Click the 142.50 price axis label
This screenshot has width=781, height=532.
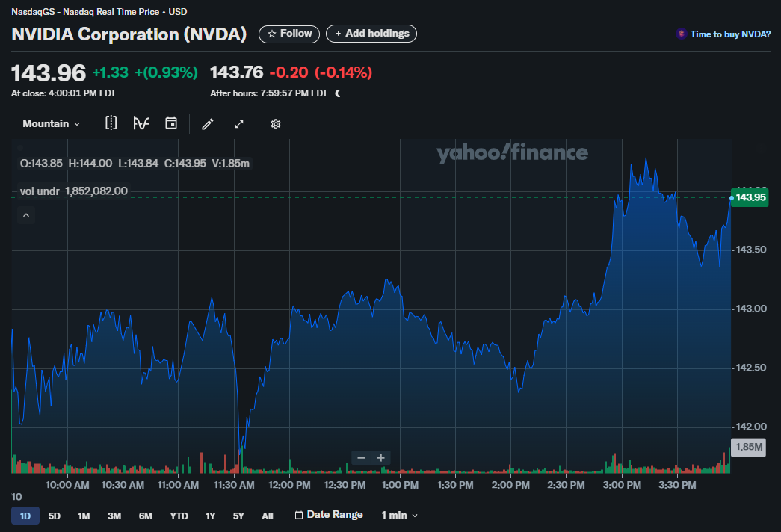click(751, 368)
